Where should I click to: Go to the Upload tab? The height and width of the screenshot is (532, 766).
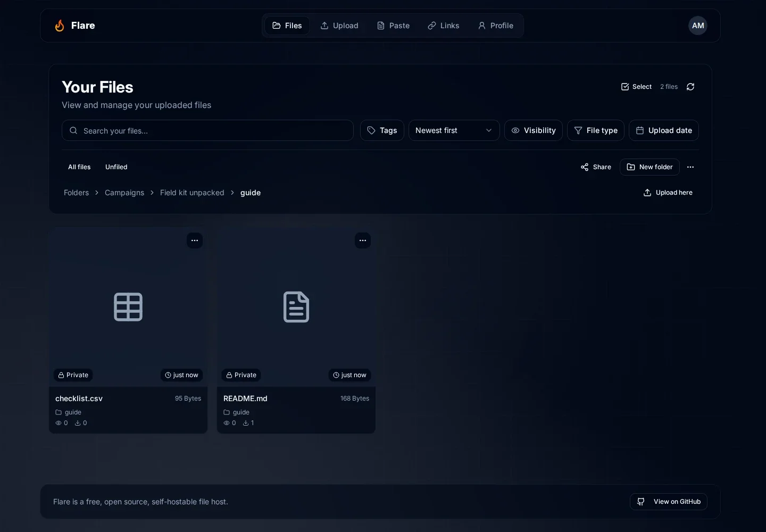click(339, 26)
